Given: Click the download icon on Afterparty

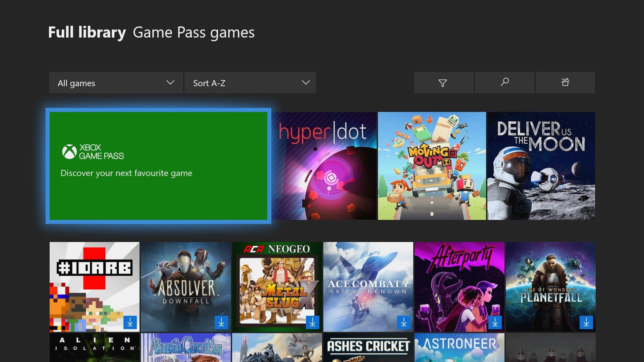Looking at the screenshot, I should click(495, 323).
